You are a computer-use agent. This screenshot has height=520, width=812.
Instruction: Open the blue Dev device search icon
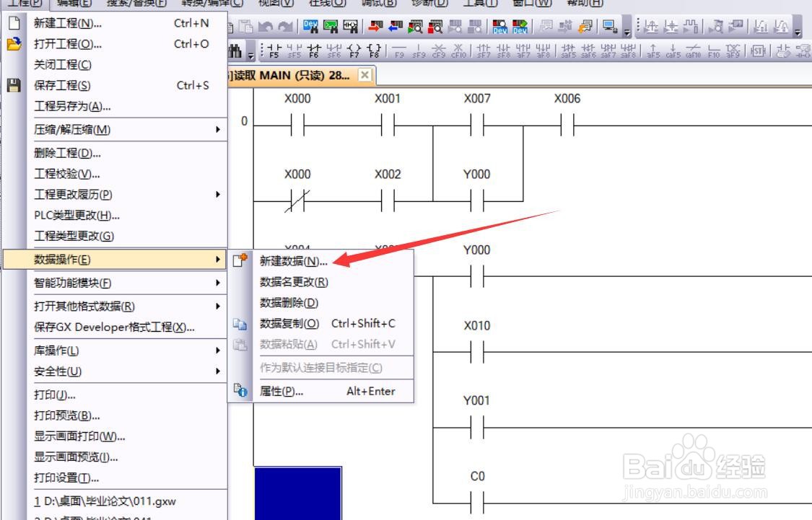tap(310, 26)
